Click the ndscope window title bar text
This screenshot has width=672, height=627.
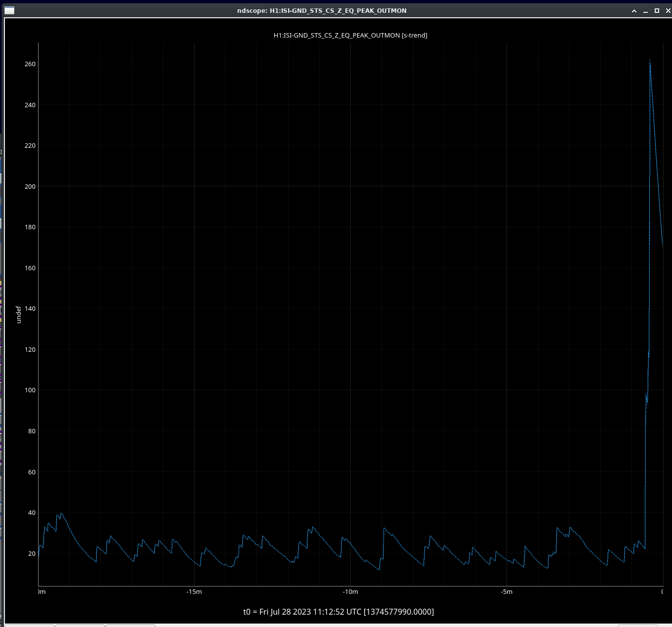click(322, 10)
